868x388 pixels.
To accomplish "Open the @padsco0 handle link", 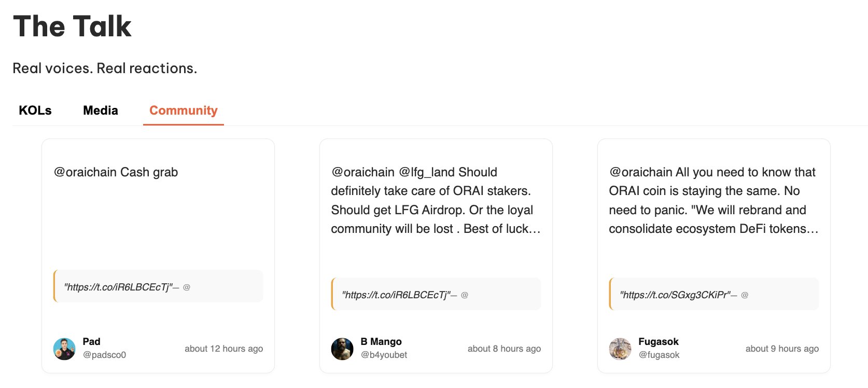I will pos(105,355).
